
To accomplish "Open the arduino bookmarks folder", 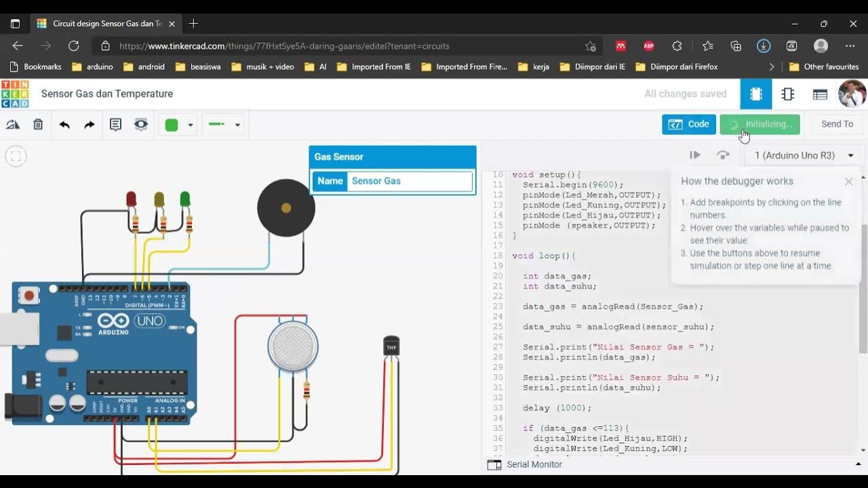I will pyautogui.click(x=92, y=67).
